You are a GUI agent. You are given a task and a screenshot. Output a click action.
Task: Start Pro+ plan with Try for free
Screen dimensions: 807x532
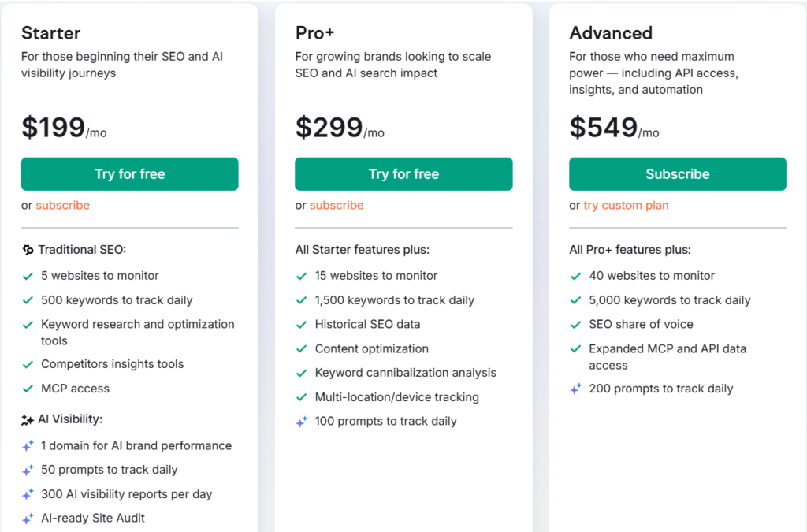click(x=403, y=174)
